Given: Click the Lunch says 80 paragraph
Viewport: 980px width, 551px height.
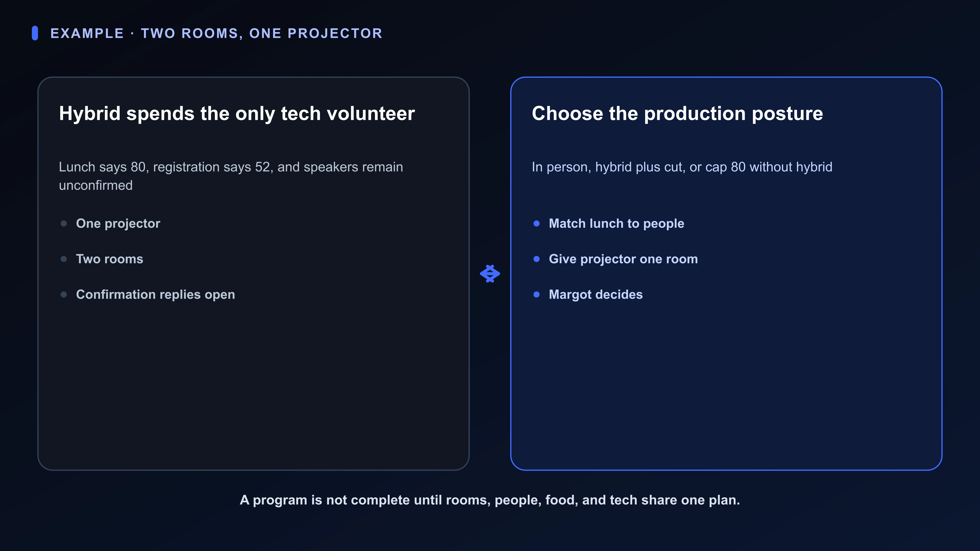Looking at the screenshot, I should point(231,176).
